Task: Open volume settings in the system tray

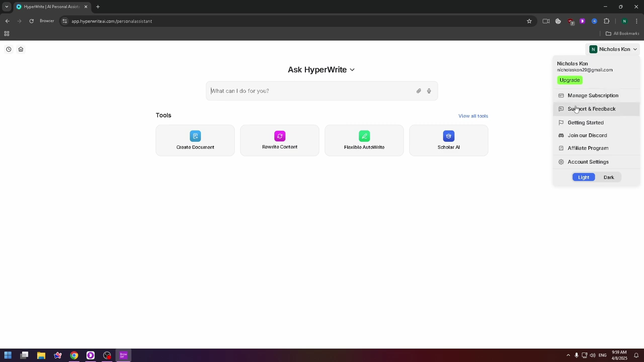Action: click(x=592, y=355)
